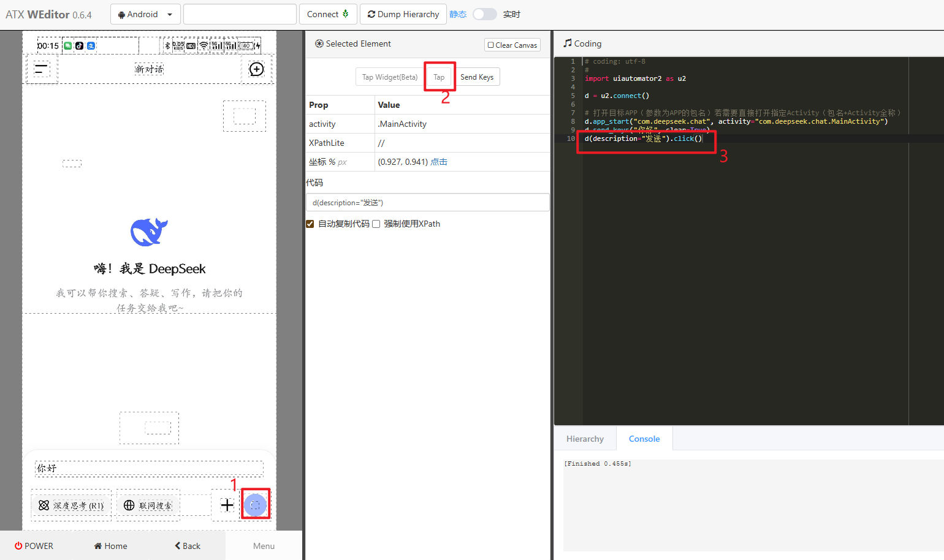
Task: Click the ATX WEditor title
Action: (48, 14)
